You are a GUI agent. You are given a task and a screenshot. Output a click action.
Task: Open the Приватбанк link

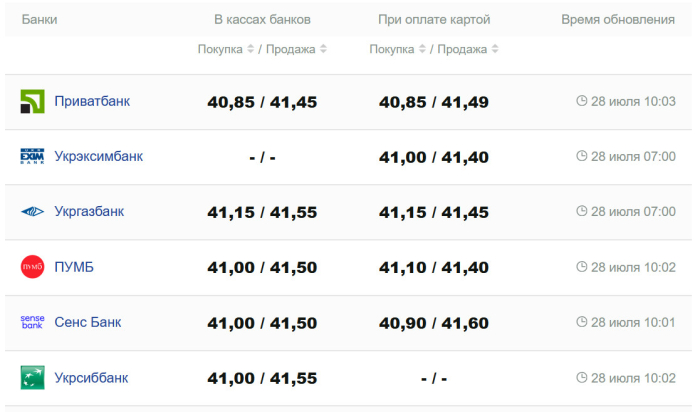(x=92, y=101)
